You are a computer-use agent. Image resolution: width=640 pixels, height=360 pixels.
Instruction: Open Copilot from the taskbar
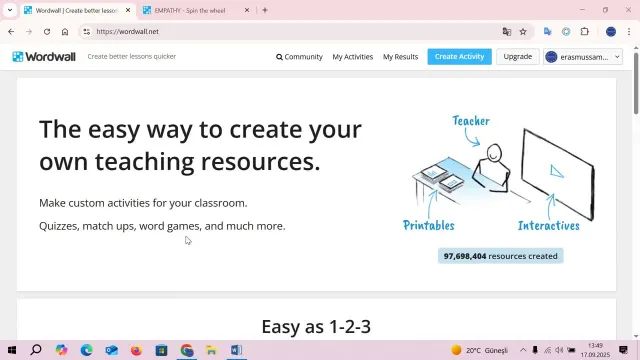pyautogui.click(x=61, y=350)
